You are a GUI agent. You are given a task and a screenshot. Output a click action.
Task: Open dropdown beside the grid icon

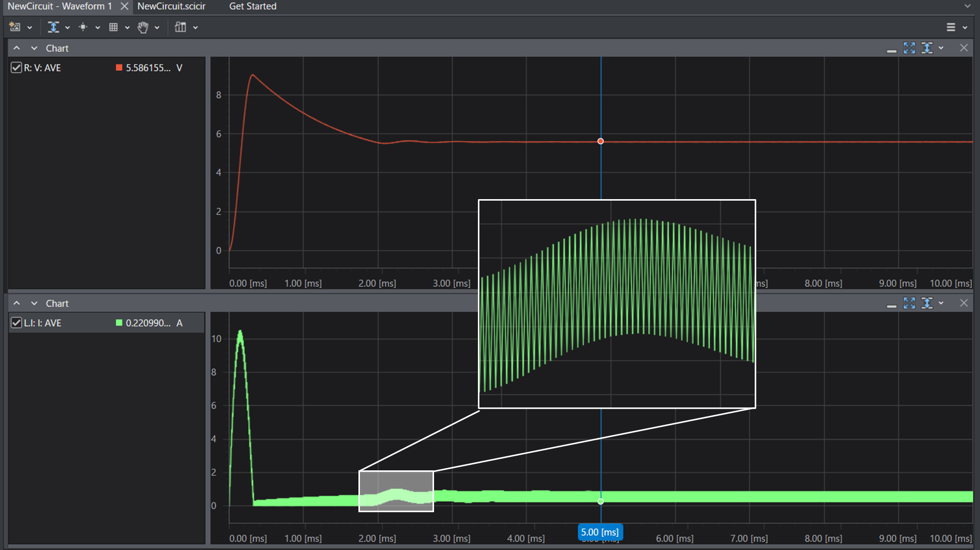127,28
